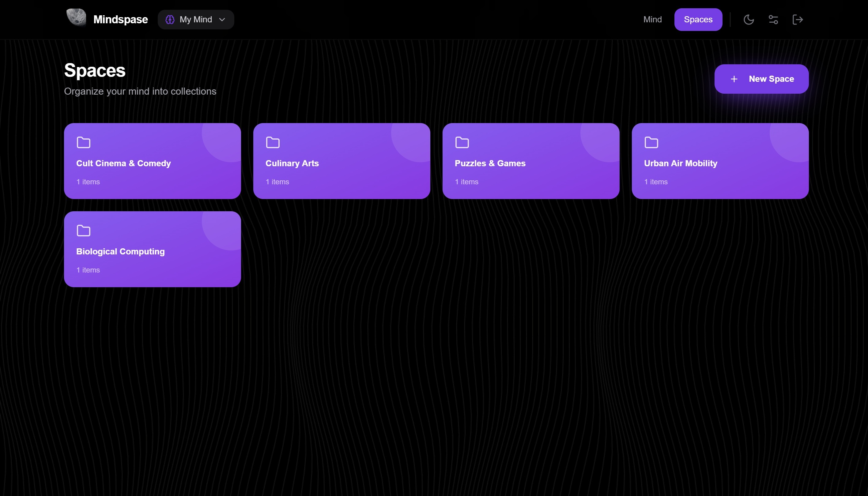868x496 pixels.
Task: Click the folder icon on Culinary Arts card
Action: 273,142
